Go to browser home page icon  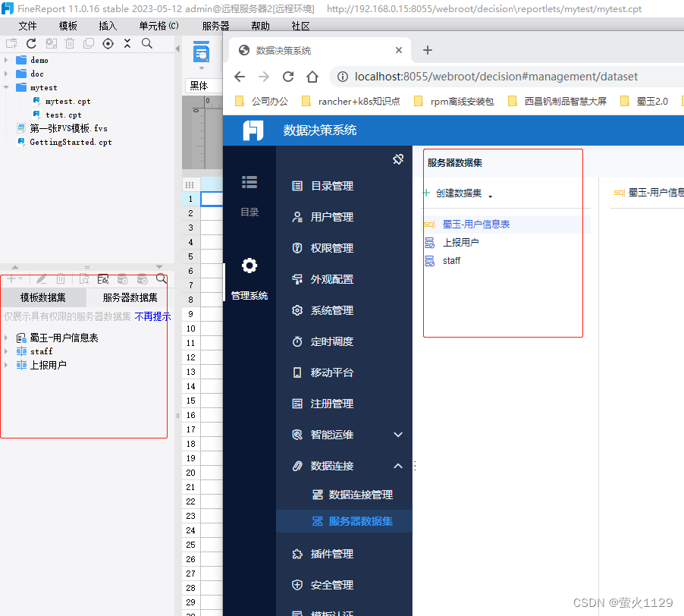point(312,77)
